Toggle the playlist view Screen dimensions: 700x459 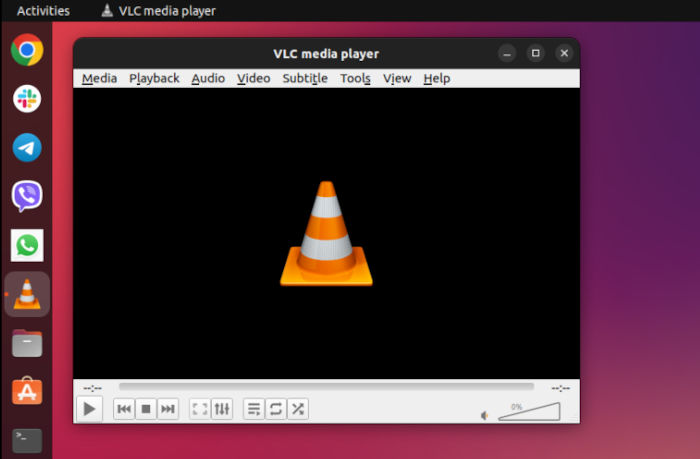click(254, 409)
